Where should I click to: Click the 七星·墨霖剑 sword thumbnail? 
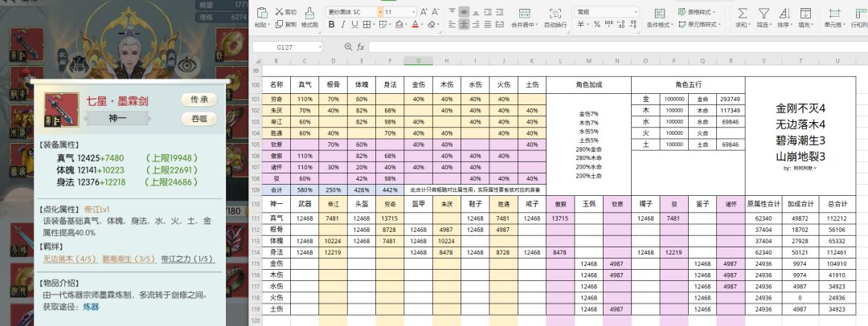point(61,110)
